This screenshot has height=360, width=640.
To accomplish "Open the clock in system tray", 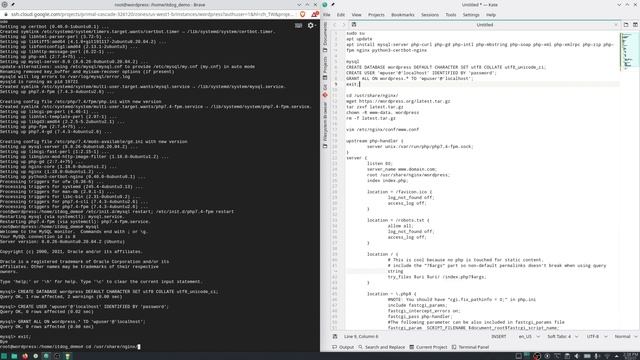I will pyautogui.click(x=631, y=356).
